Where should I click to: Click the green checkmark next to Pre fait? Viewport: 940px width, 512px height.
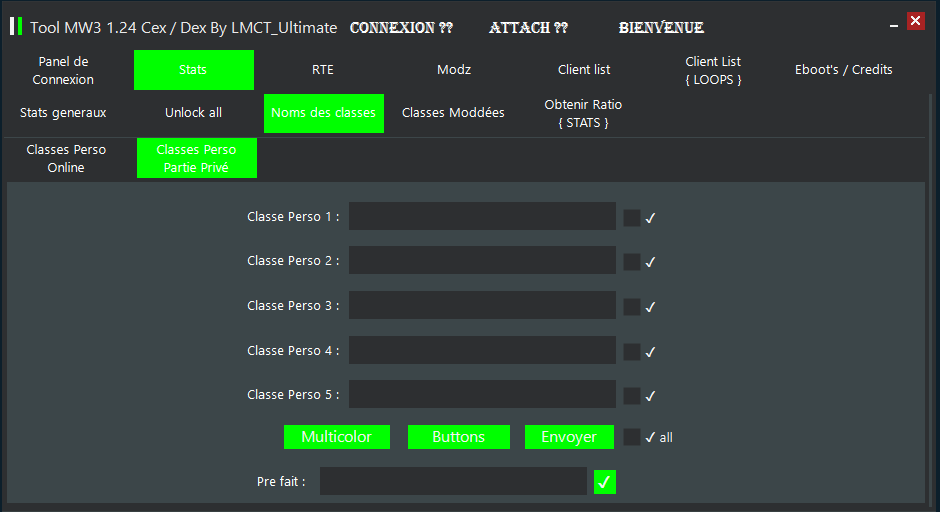(x=604, y=481)
